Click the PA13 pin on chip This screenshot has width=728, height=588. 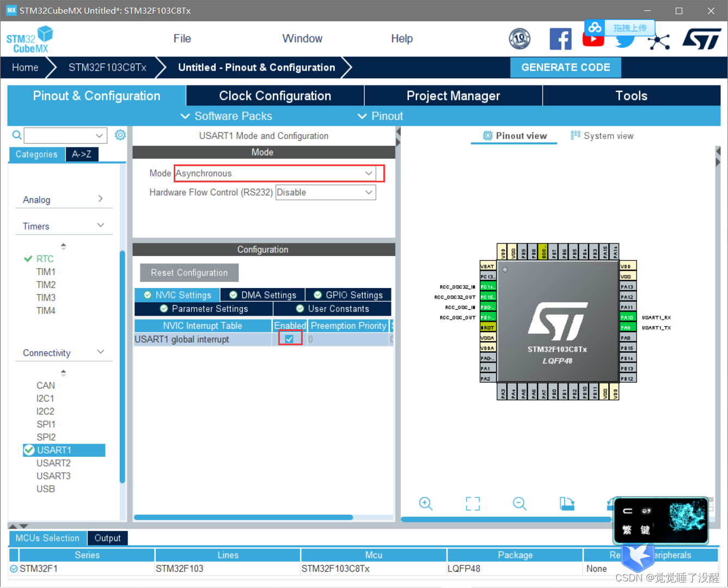(x=627, y=287)
